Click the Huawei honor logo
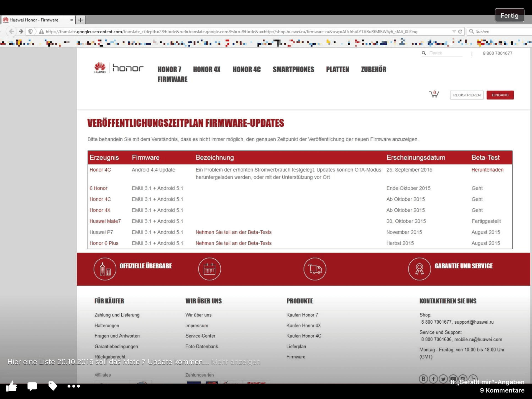The width and height of the screenshot is (532, 399). 119,68
